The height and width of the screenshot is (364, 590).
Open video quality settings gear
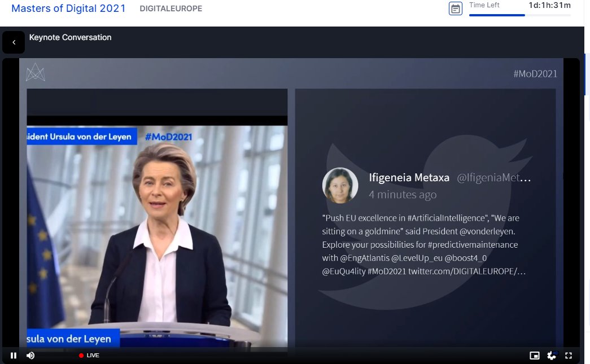click(x=552, y=356)
